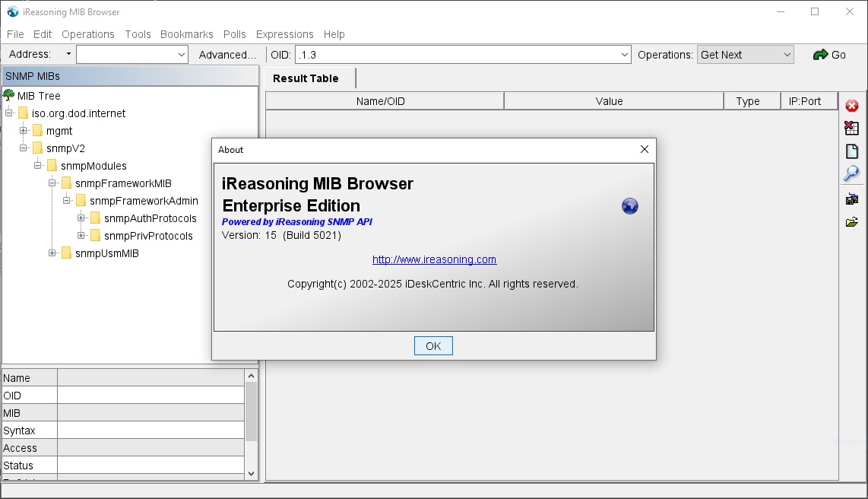Click the MIB Tree root icon
The height and width of the screenshot is (499, 868).
(x=8, y=95)
